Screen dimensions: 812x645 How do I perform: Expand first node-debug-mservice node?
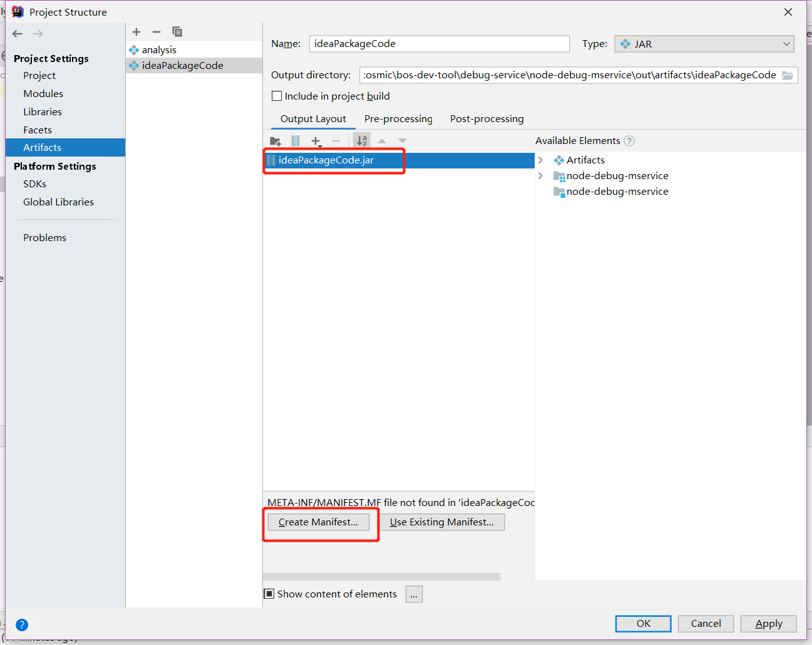click(541, 176)
